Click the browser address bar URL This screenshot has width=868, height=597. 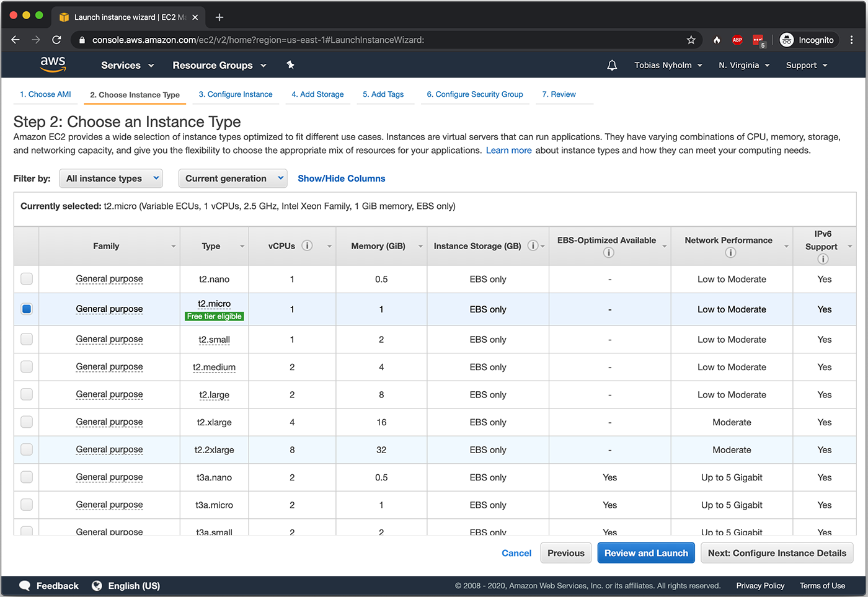click(258, 40)
